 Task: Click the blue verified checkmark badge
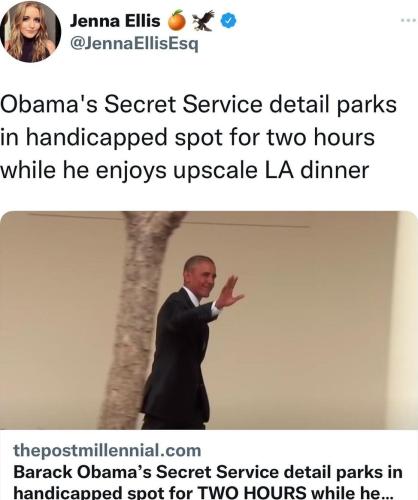pyautogui.click(x=229, y=21)
